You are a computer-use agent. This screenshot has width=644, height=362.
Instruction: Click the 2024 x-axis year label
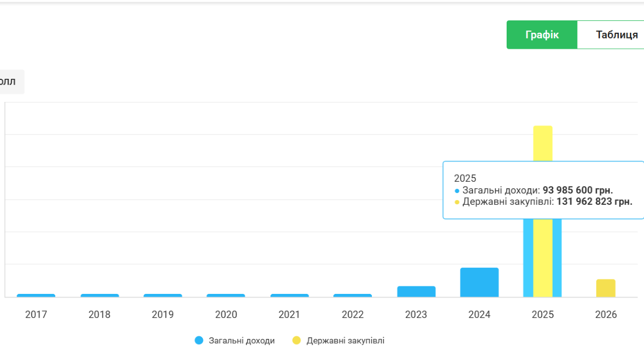pyautogui.click(x=479, y=315)
